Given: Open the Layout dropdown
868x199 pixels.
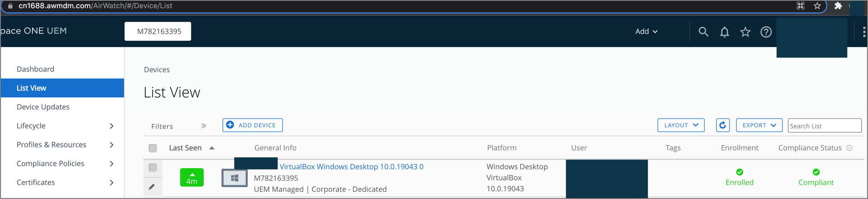Looking at the screenshot, I should coord(681,125).
